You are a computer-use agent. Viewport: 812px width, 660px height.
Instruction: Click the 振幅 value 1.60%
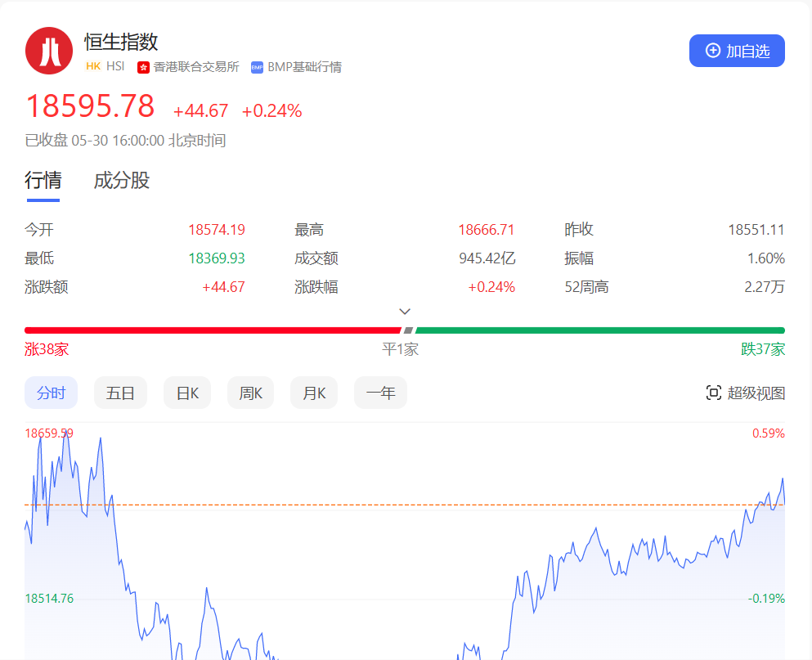[766, 258]
